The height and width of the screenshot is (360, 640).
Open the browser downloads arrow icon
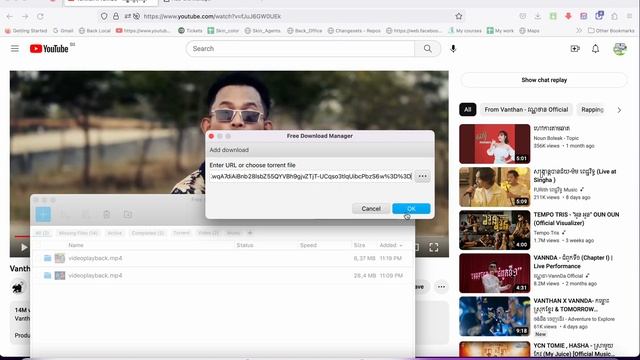[x=538, y=16]
